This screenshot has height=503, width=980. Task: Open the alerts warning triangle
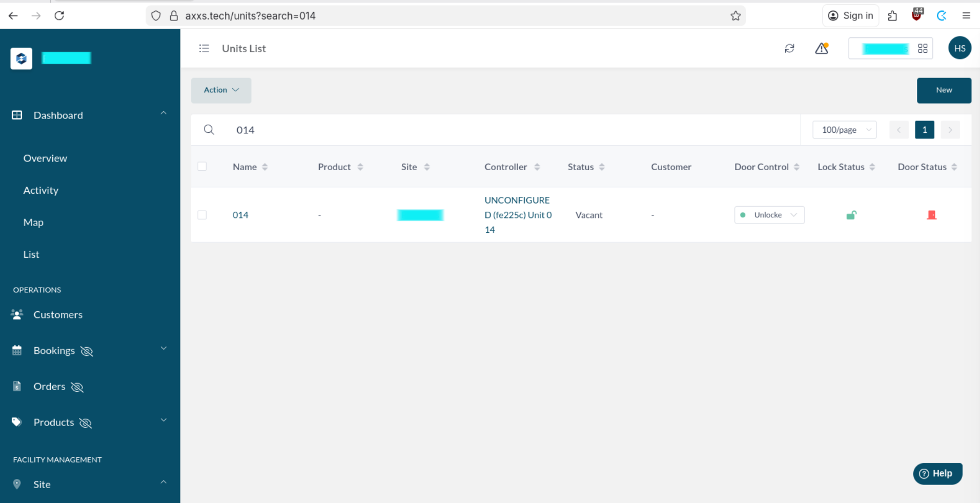pos(822,48)
